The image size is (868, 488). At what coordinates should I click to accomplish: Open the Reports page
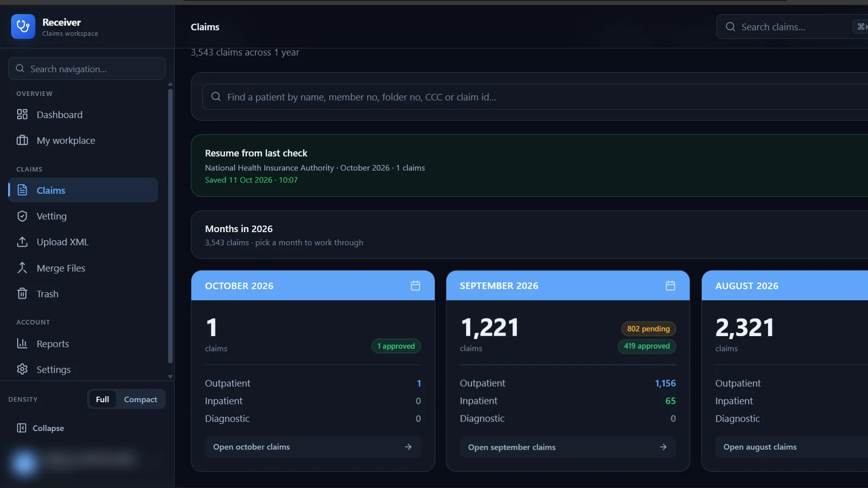[83, 344]
